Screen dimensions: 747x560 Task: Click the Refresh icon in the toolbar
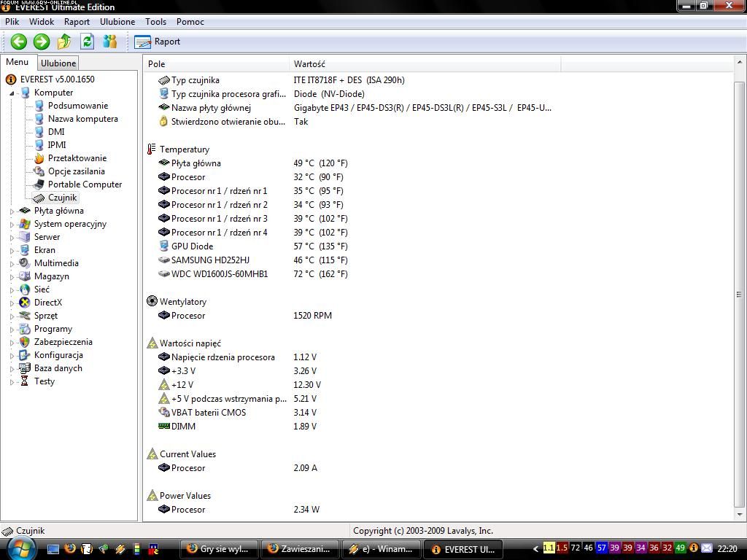tap(87, 42)
